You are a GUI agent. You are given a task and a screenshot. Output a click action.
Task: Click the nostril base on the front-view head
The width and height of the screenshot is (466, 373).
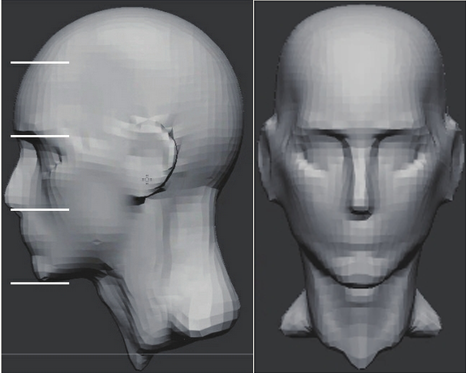[x=361, y=211]
